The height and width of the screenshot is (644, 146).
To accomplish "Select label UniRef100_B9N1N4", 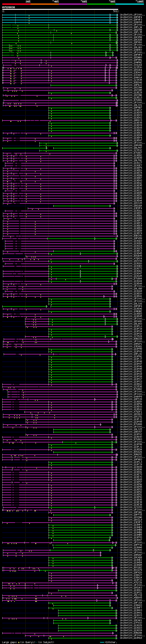I will tap(131, 633).
